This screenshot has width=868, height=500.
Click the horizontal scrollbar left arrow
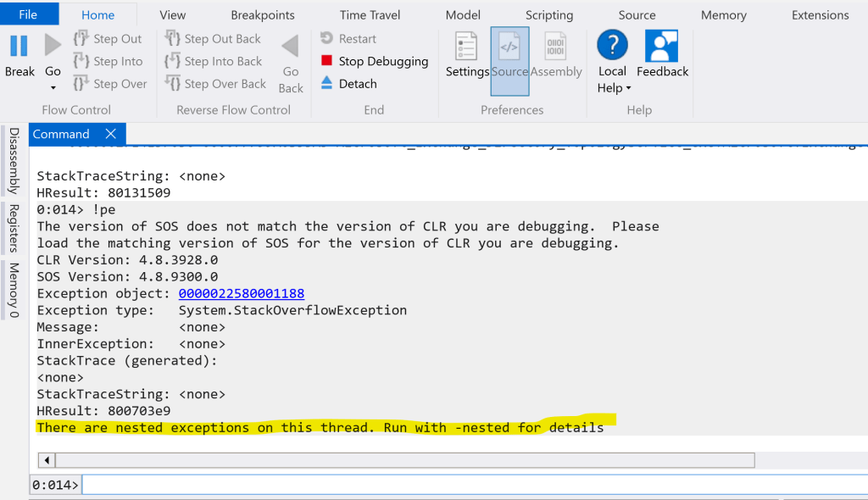(x=47, y=460)
